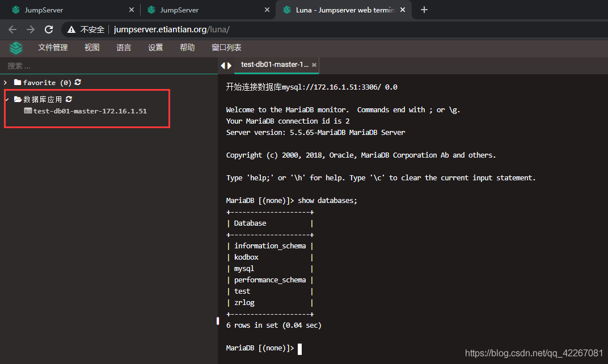Select the Luna - Jumpserver web terminal tab
608x364 pixels.
(x=344, y=10)
